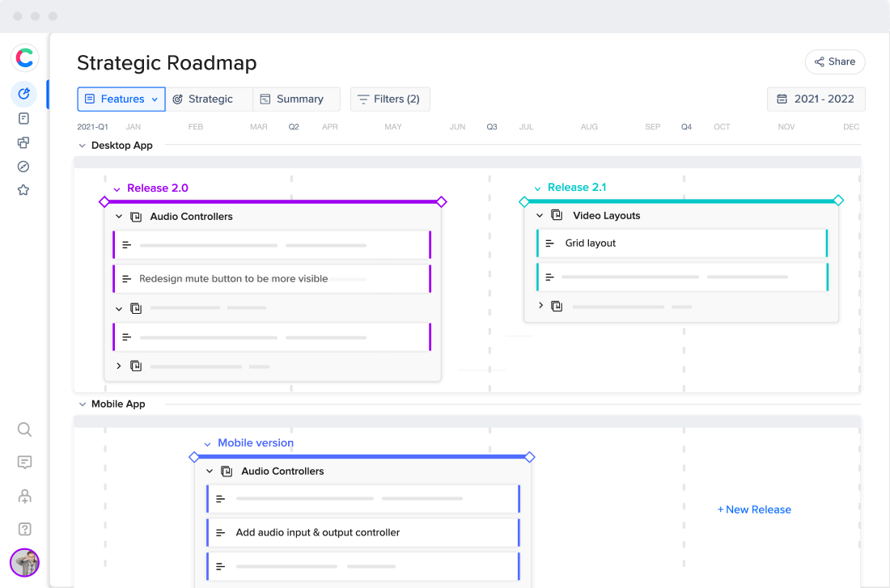Screen dimensions: 890x588
Task: Open the Filters (2) panel
Action: click(390, 99)
